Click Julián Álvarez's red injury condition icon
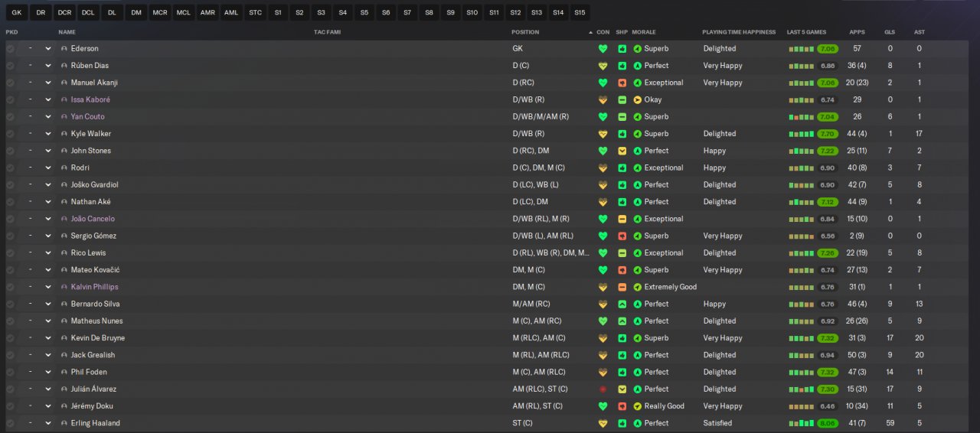980x433 pixels. tap(603, 389)
